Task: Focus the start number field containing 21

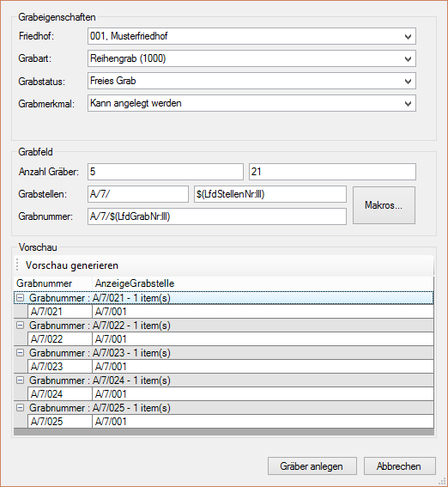Action: click(x=332, y=172)
